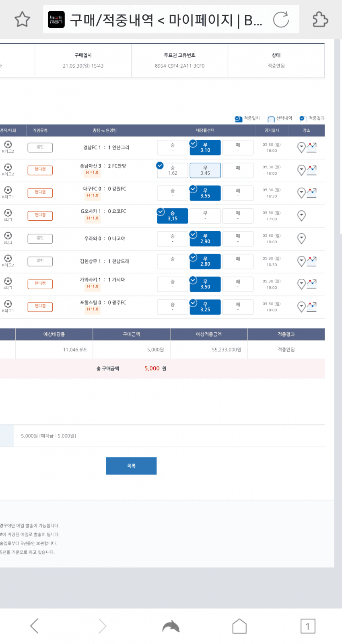Select the 승 3.15 odds for G오사카 match

click(x=173, y=216)
